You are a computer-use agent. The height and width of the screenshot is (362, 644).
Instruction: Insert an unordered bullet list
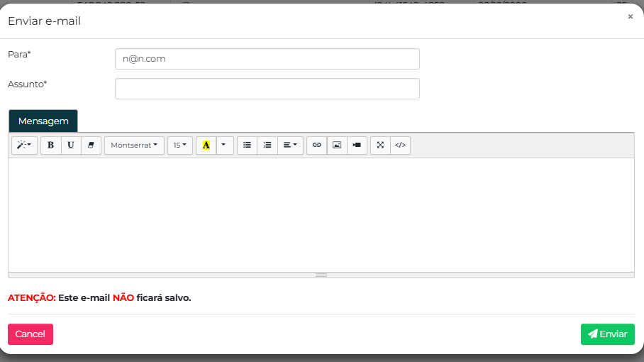[247, 145]
